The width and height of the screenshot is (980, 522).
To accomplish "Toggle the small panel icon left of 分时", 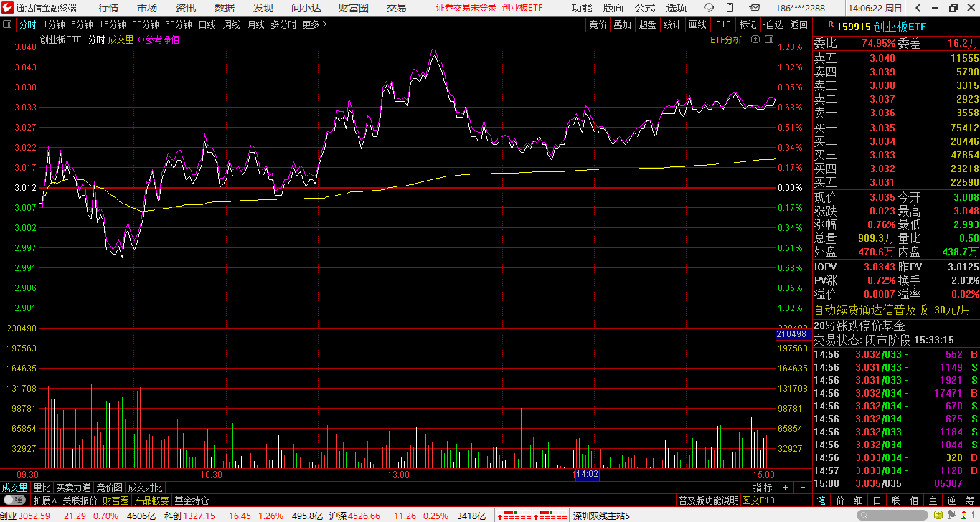I will [7, 24].
